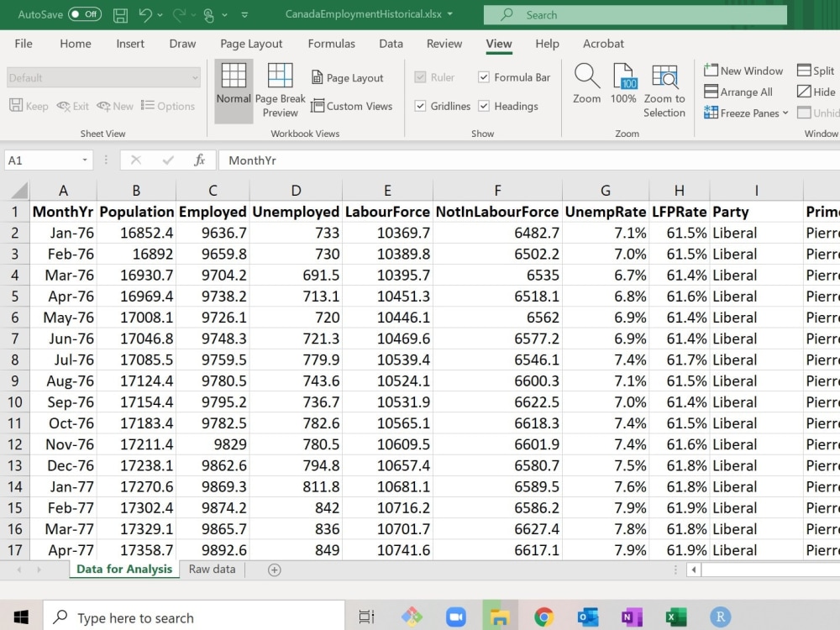This screenshot has height=630, width=840.
Task: Uncheck the Formula Bar option
Action: pos(485,77)
